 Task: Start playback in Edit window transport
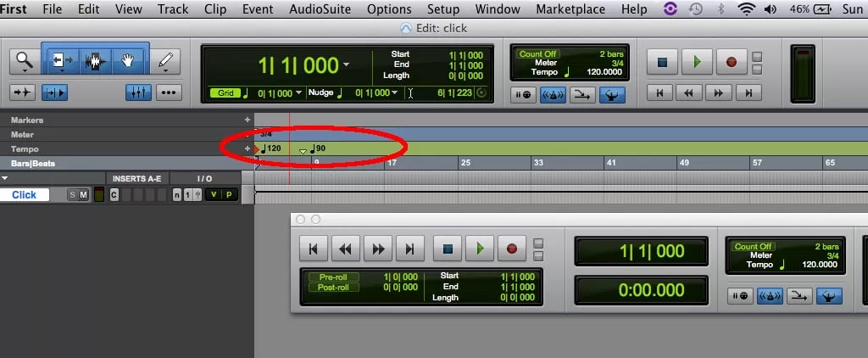click(x=697, y=62)
